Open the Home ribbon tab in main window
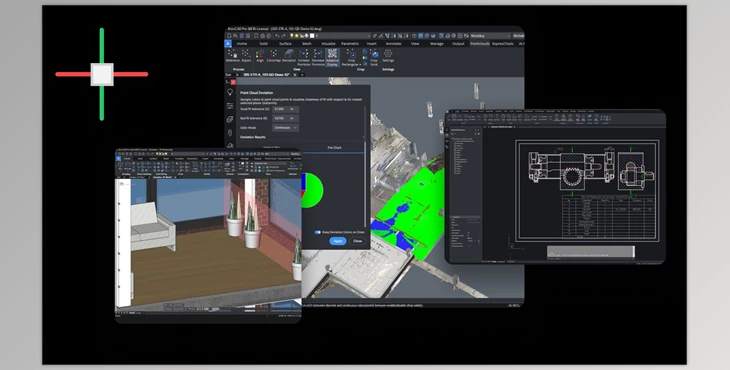This screenshot has width=730, height=370. tap(242, 43)
